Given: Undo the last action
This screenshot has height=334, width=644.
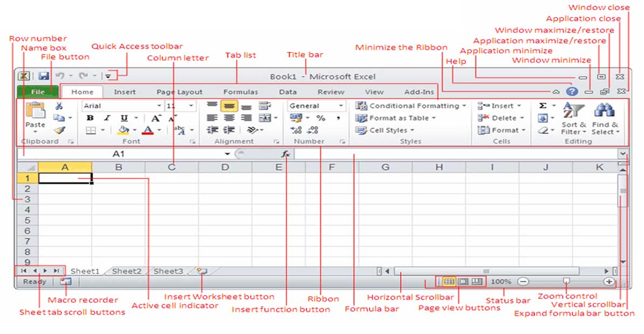Looking at the screenshot, I should (x=60, y=76).
